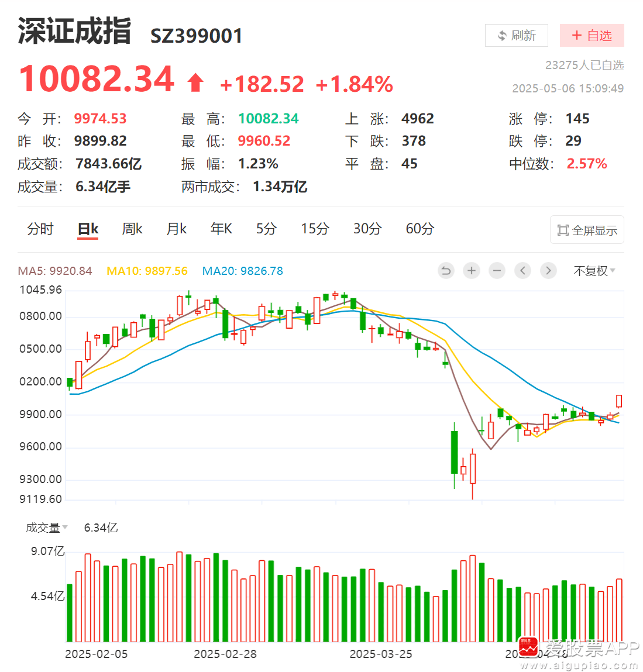Click the 刷新 refresh button
The height and width of the screenshot is (672, 643).
(x=517, y=35)
